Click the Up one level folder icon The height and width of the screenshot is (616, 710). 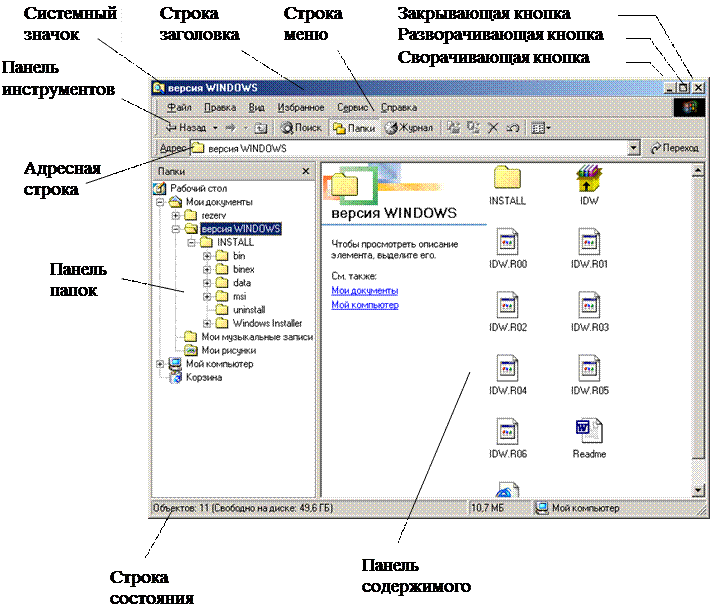pyautogui.click(x=261, y=128)
